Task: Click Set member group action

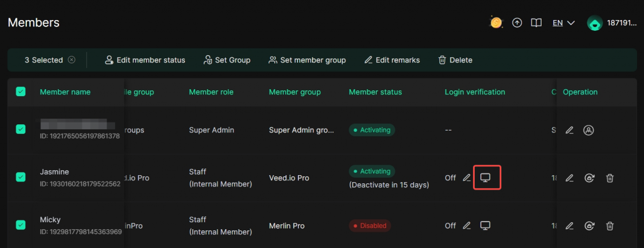Action: click(x=307, y=60)
